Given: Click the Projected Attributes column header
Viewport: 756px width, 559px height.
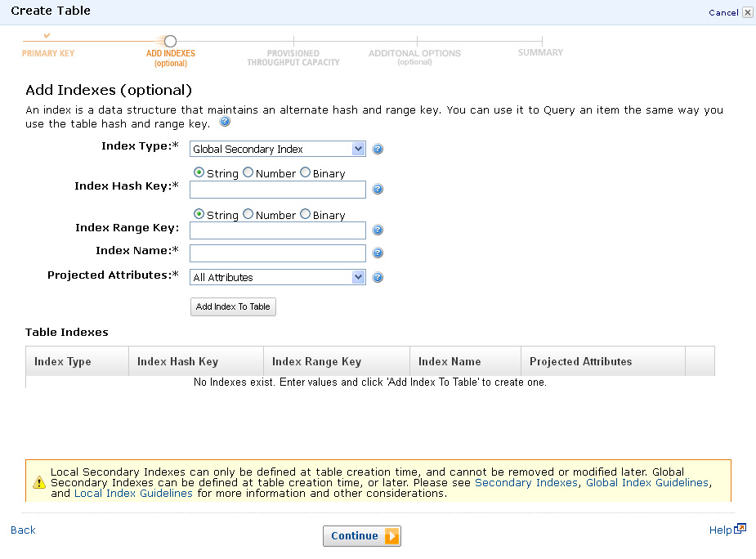Looking at the screenshot, I should click(x=603, y=361).
